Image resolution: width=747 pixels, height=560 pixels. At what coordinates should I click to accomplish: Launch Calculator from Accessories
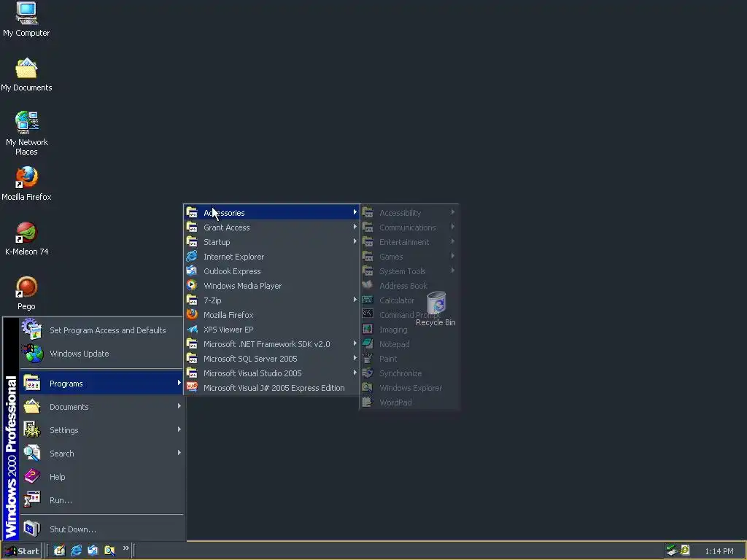[x=409, y=300]
